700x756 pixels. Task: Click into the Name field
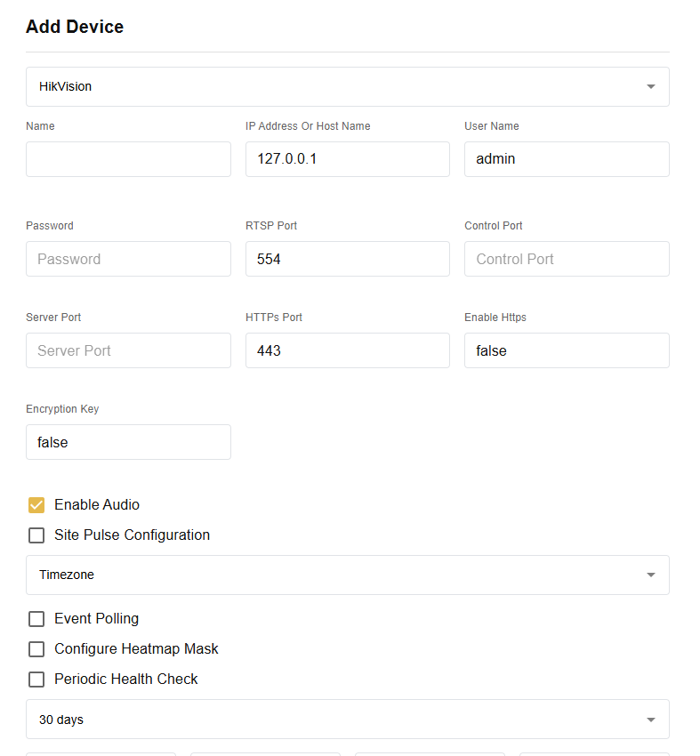[x=128, y=158]
